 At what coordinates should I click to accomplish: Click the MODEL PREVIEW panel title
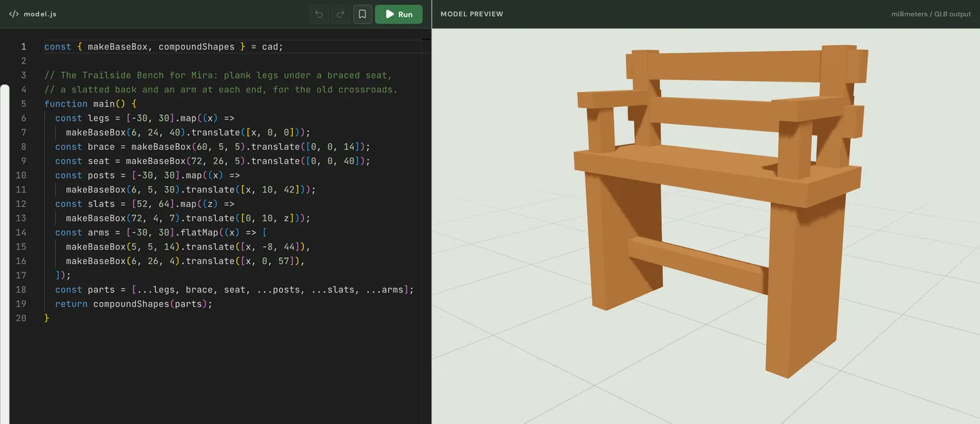tap(472, 14)
